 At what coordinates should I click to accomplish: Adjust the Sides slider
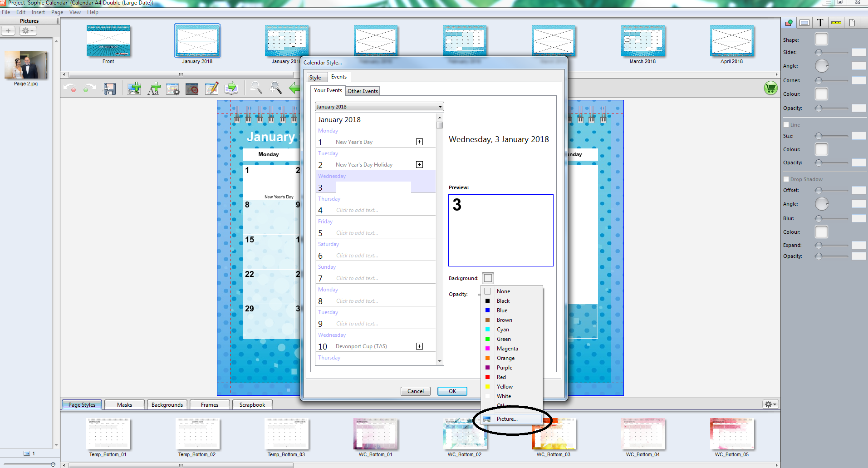tap(832, 52)
